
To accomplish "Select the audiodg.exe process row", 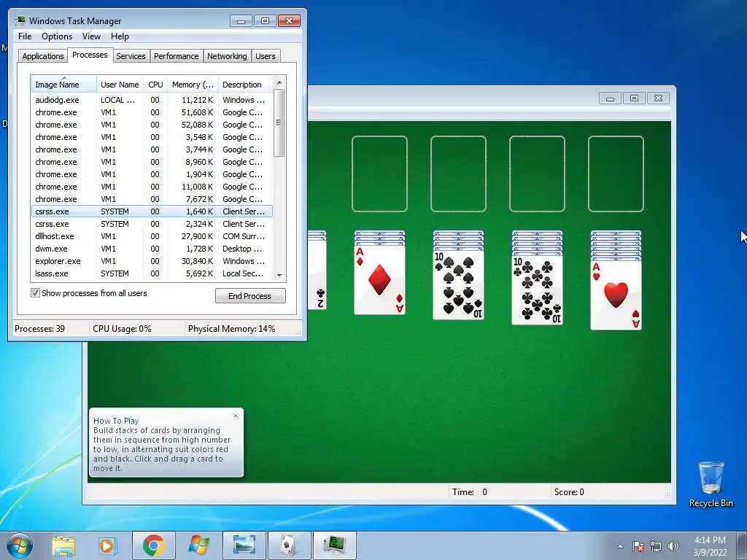I will 152,100.
